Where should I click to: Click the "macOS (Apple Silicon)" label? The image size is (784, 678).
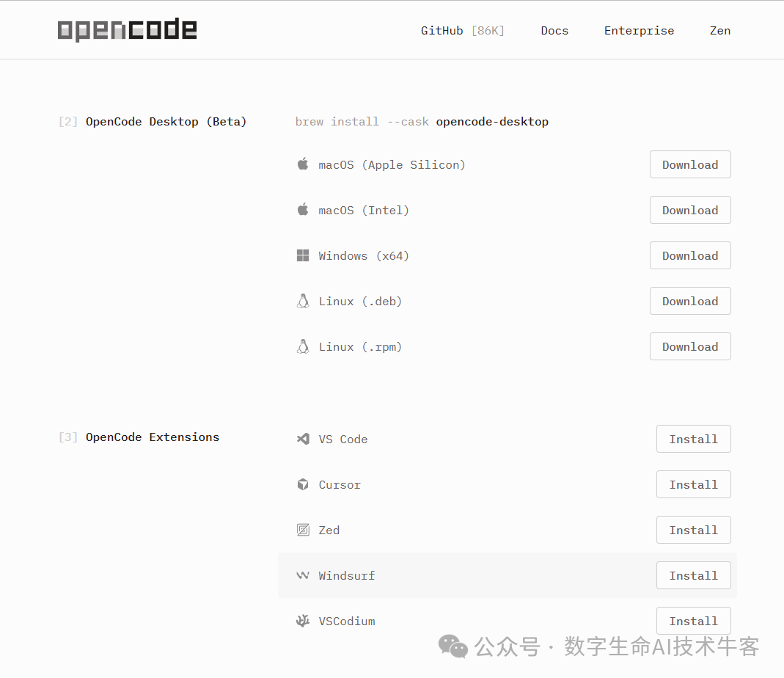(x=392, y=164)
